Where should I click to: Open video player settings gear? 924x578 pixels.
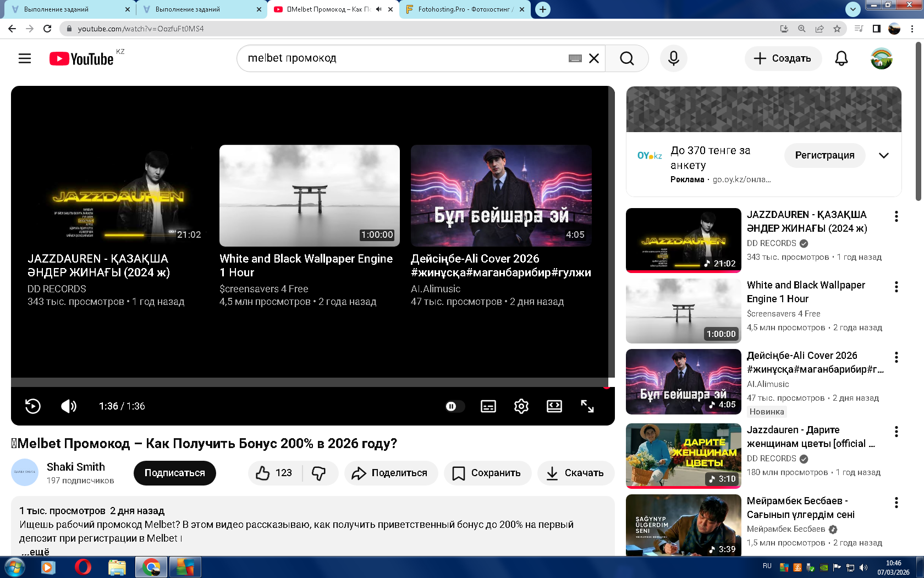[521, 406]
